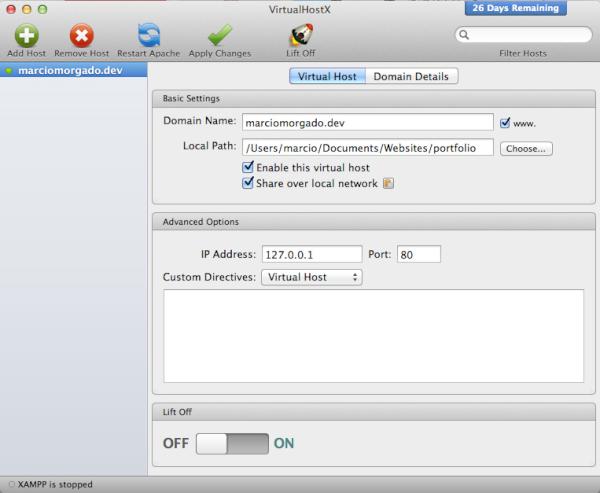The height and width of the screenshot is (493, 600).
Task: Click the Local Path input field
Action: 368,148
